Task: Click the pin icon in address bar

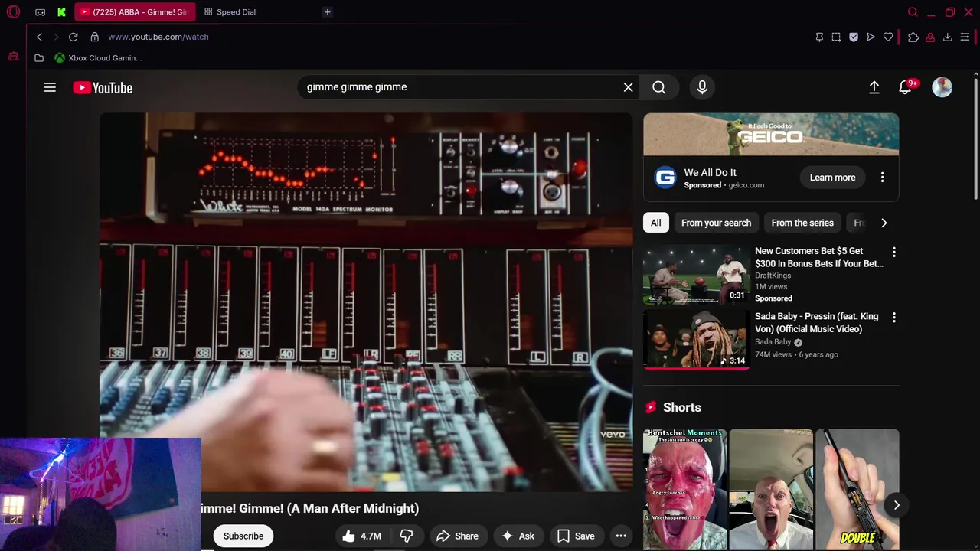Action: pos(819,37)
